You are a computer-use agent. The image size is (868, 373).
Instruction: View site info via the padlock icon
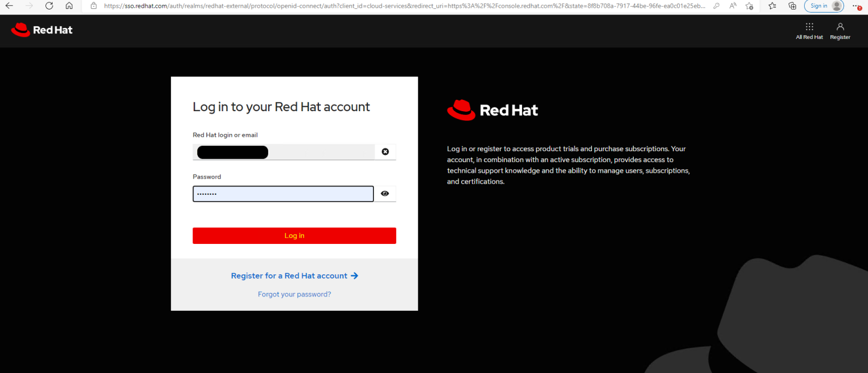click(x=94, y=5)
